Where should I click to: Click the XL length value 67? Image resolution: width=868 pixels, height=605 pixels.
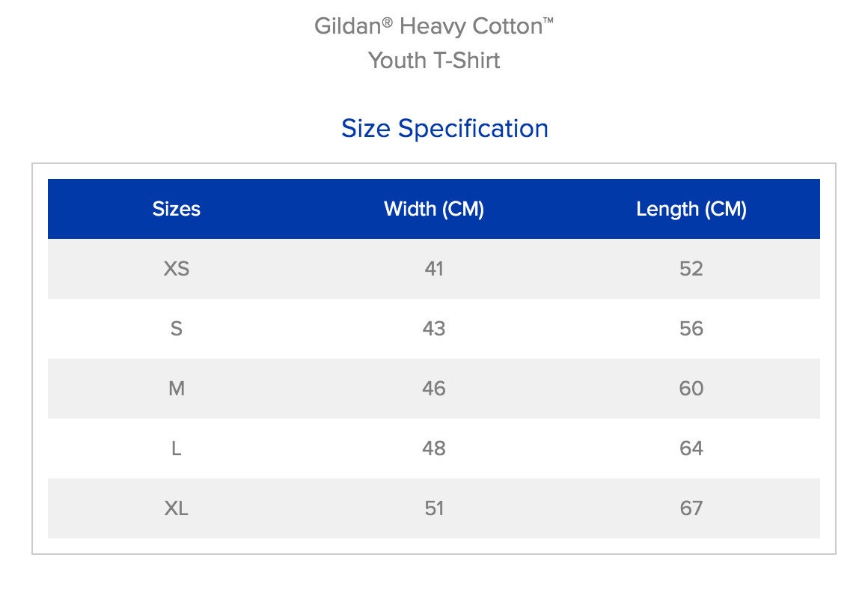pyautogui.click(x=691, y=508)
